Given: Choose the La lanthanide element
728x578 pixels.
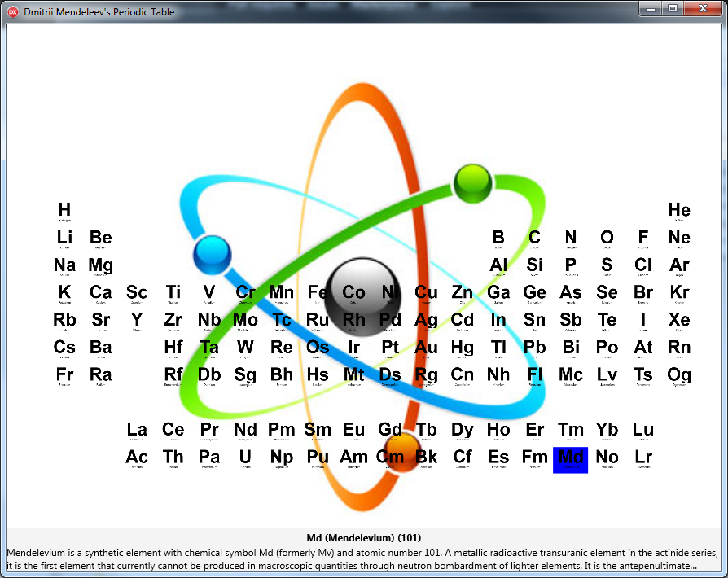Looking at the screenshot, I should [x=137, y=431].
